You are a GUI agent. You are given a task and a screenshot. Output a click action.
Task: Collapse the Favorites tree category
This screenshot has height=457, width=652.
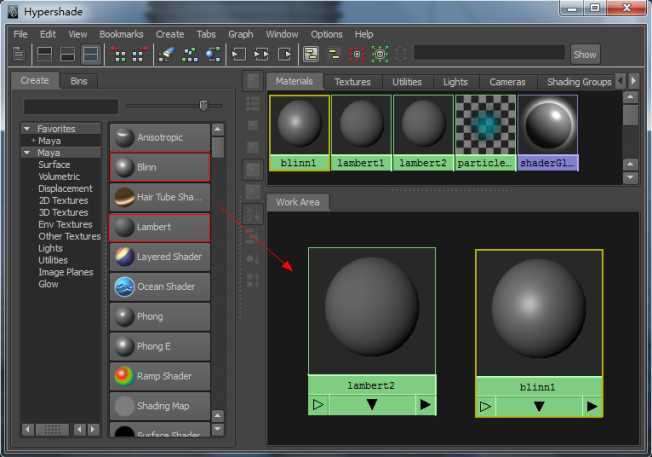point(27,129)
